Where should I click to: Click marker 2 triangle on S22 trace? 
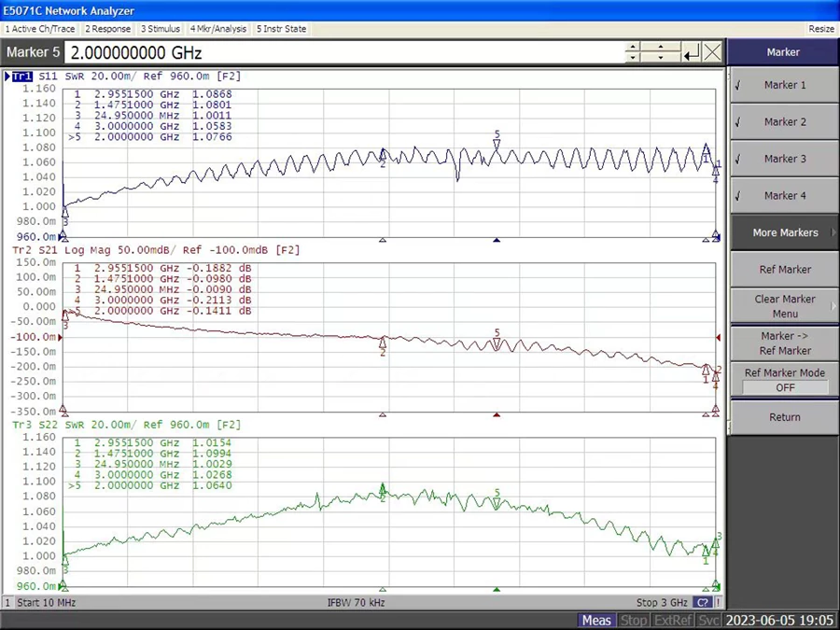point(383,489)
